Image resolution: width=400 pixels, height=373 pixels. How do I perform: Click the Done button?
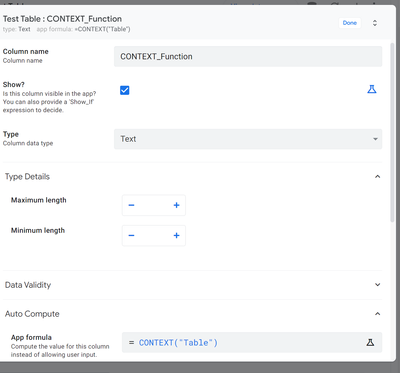(x=350, y=23)
